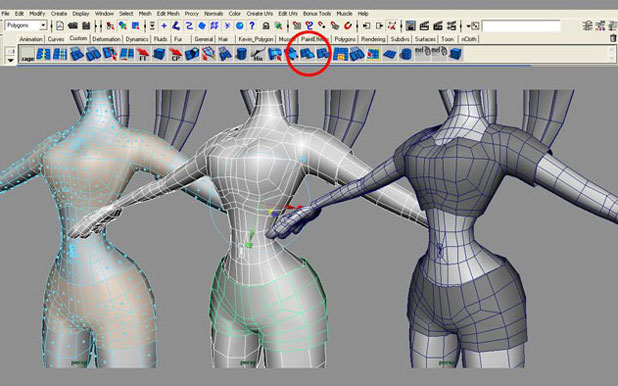Toggle the lock current selection padlock icon
Viewport: 618px width, 386px height.
point(266,26)
